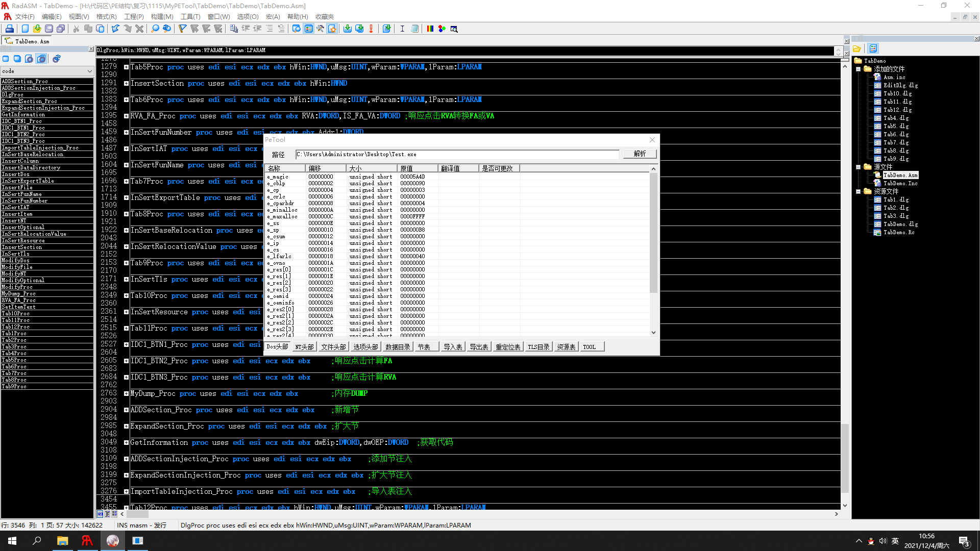Viewport: 980px width, 551px height.
Task: Expand the Tab5Proc code fold marker
Action: click(126, 67)
